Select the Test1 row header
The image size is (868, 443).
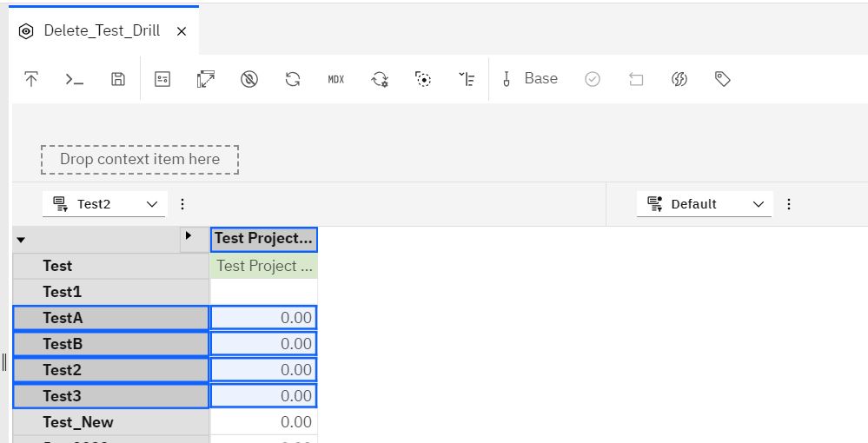click(110, 292)
